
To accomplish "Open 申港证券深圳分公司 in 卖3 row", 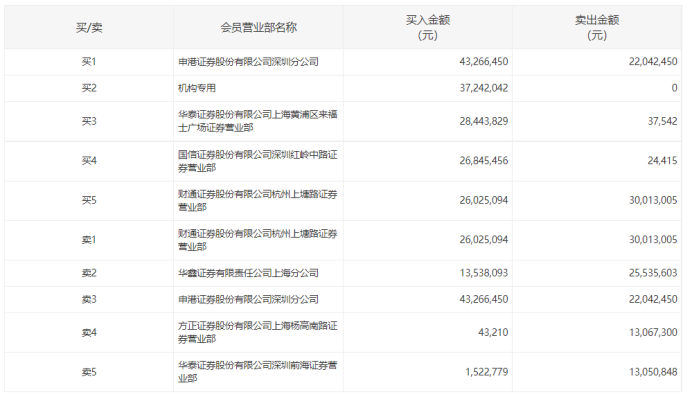I will pos(248,299).
